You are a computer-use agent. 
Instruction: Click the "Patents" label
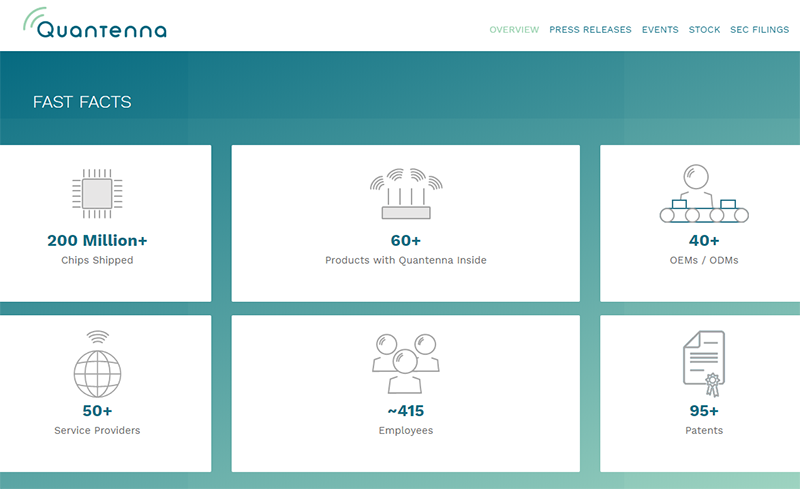coord(704,430)
